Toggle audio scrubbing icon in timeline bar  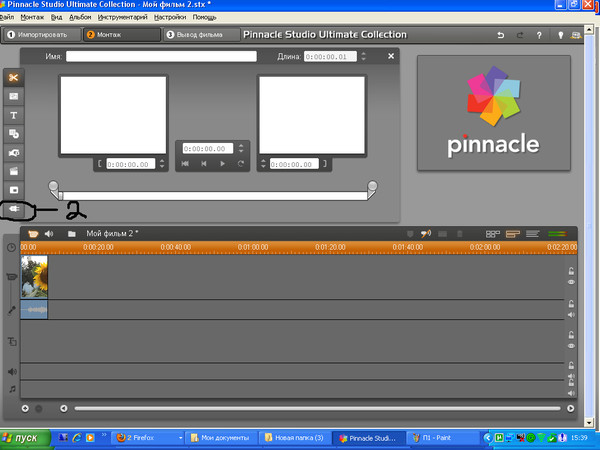426,233
